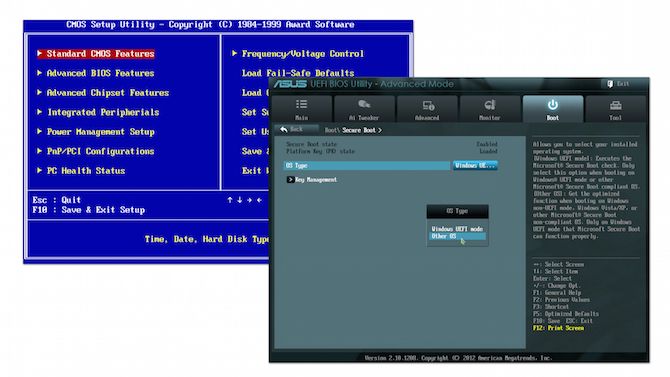The image size is (670, 377).
Task: Click the arrow icon beside Key Management
Action: [x=291, y=180]
